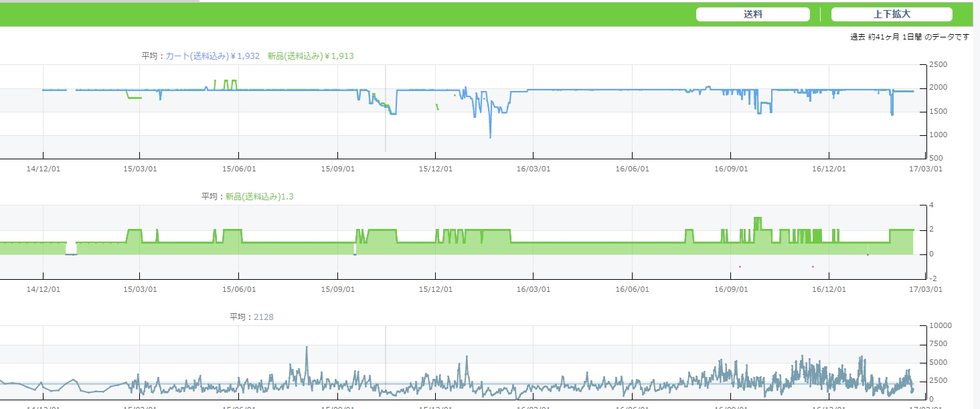Click 14/12/01 under the price chart
The width and height of the screenshot is (980, 409).
(x=43, y=169)
